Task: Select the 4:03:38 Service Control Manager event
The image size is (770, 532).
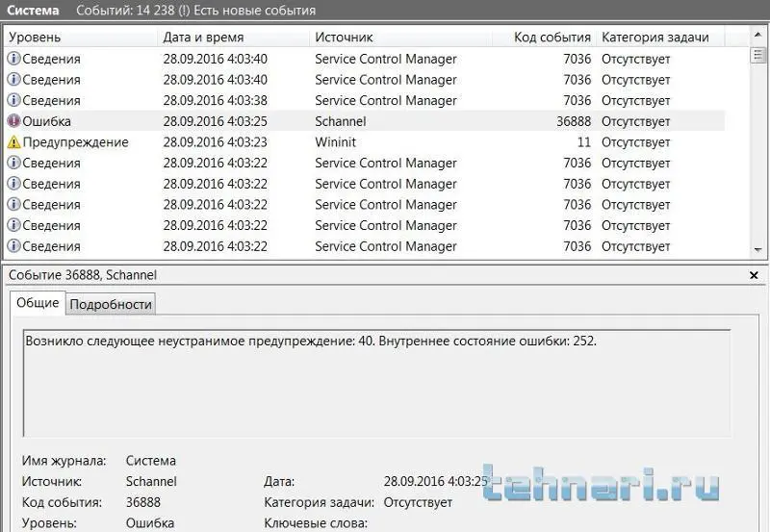Action: (385, 101)
